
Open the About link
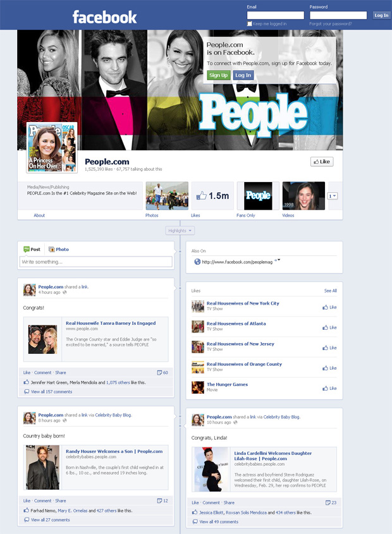(x=39, y=215)
